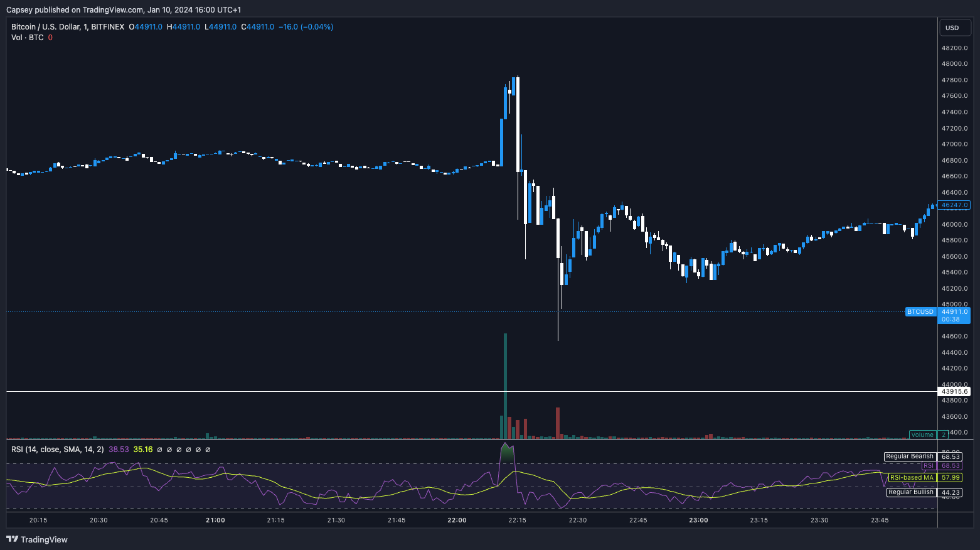Click the blue 46247.0 price label
980x550 pixels.
[954, 205]
